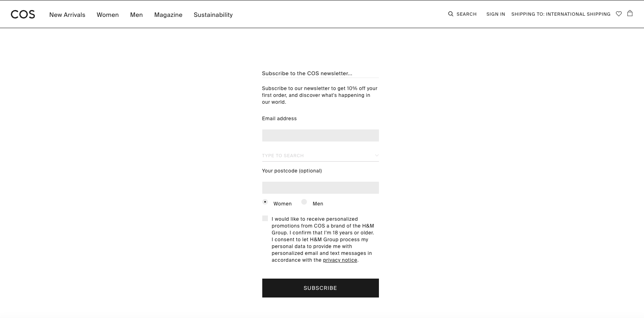Go to the Magazine section
The image size is (644, 318).
(x=168, y=15)
